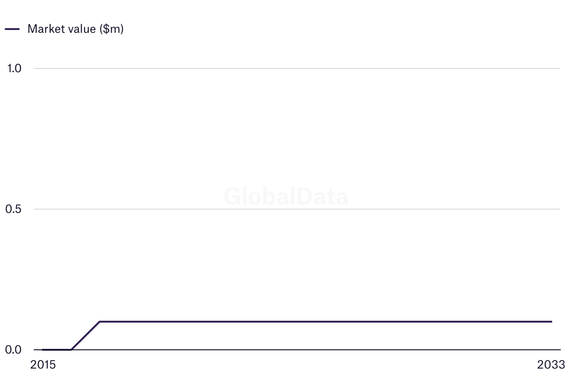Toggle the Market value ($m) legend label
572x392 pixels.
[75, 29]
